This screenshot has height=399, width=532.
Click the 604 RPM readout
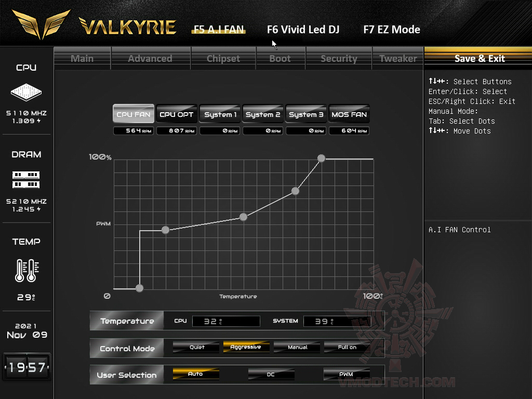click(349, 130)
